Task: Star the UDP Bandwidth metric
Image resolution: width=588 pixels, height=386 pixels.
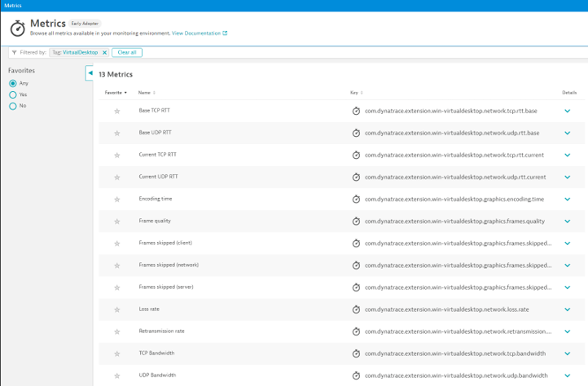Action: tap(117, 375)
